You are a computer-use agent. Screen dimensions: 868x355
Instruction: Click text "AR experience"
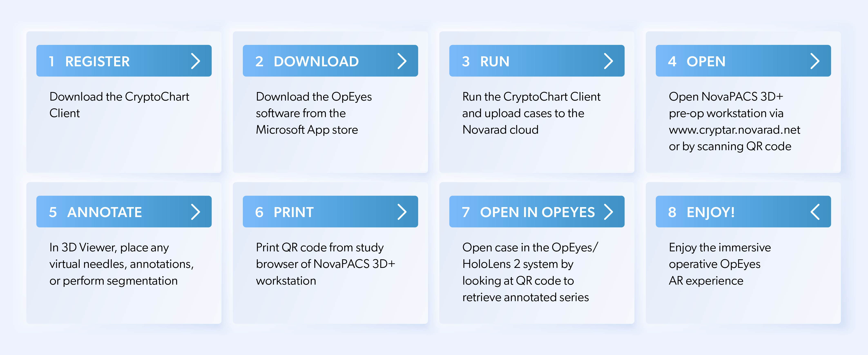(x=706, y=281)
